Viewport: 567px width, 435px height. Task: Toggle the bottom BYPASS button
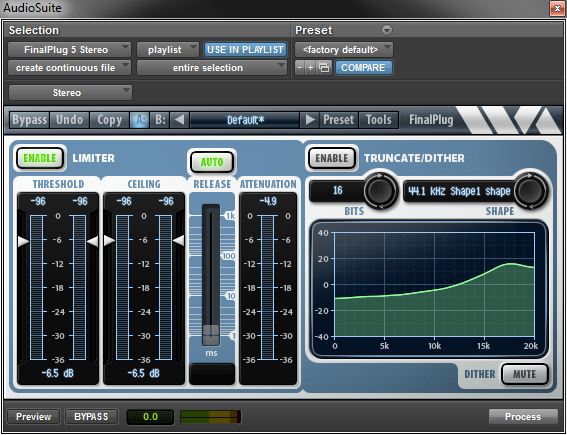pyautogui.click(x=91, y=417)
